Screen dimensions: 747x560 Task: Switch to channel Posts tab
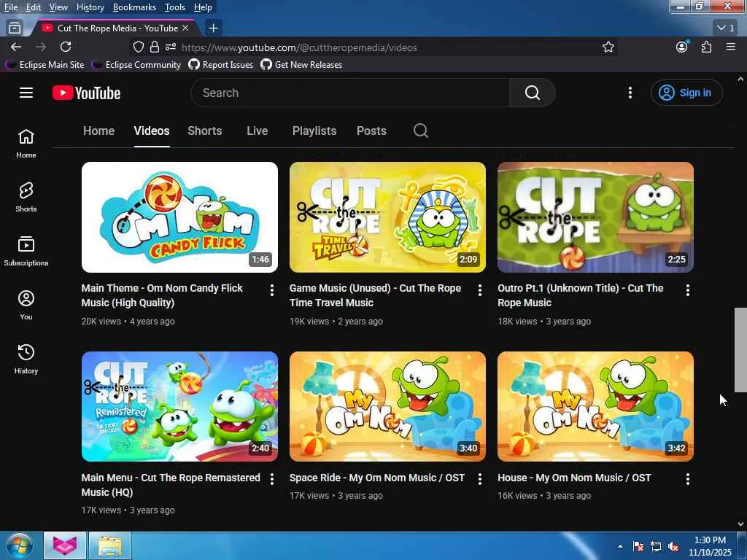point(371,131)
